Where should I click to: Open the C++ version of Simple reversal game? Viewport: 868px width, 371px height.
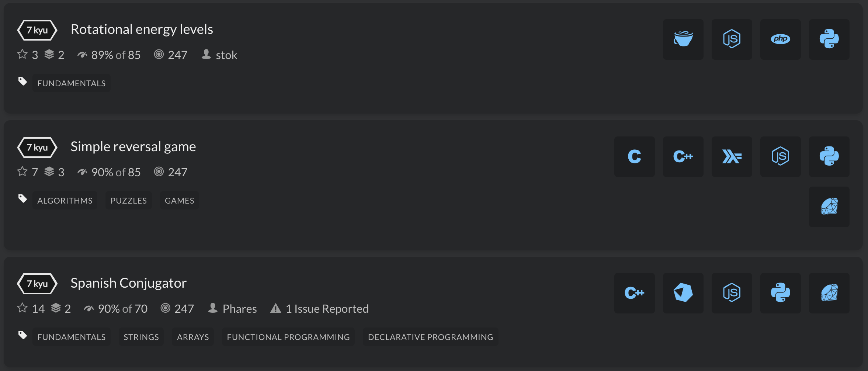683,156
